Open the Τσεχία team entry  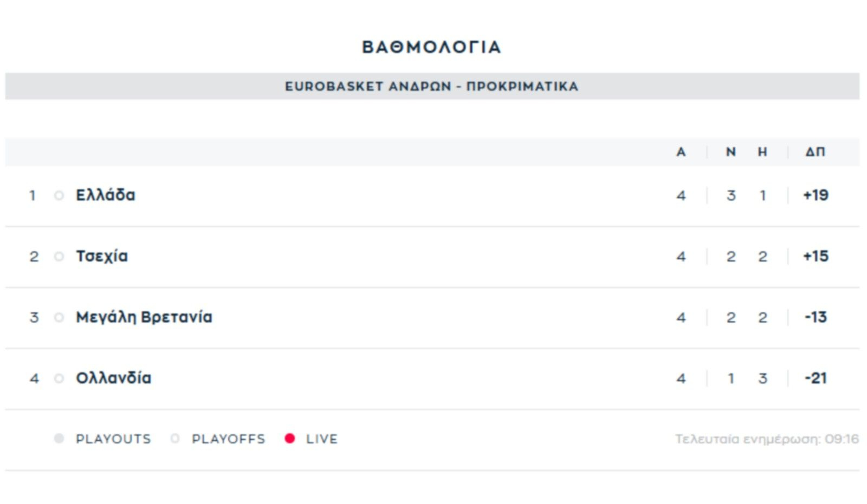click(102, 256)
